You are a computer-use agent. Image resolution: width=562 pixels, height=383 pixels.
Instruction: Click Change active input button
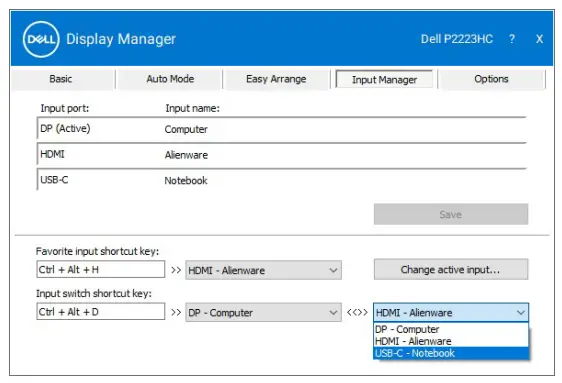pos(451,269)
